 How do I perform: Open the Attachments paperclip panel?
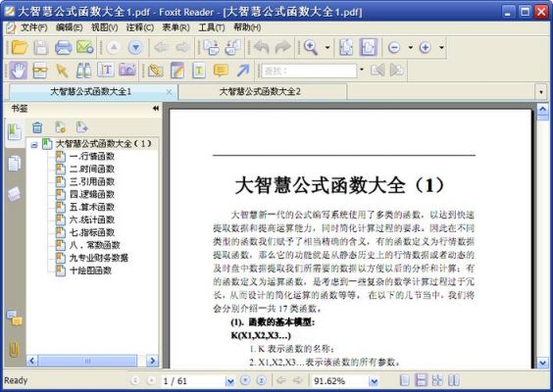tap(14, 350)
